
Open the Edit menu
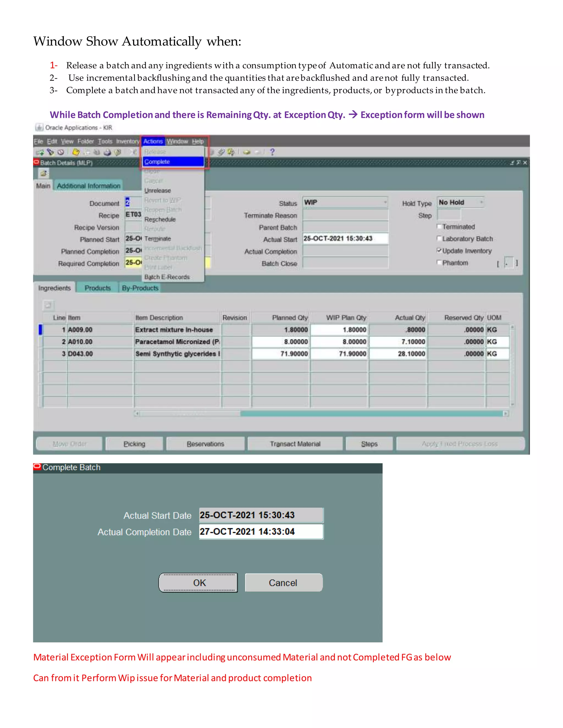click(x=52, y=141)
